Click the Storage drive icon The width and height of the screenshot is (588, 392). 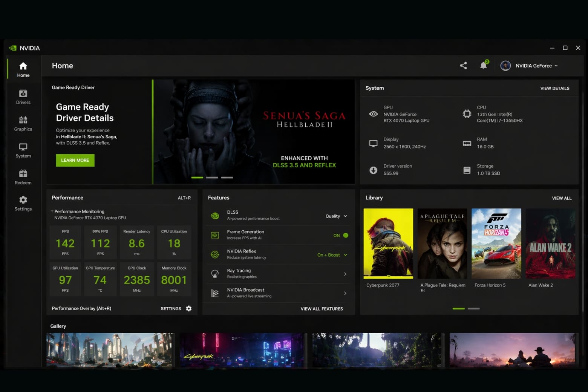(467, 170)
